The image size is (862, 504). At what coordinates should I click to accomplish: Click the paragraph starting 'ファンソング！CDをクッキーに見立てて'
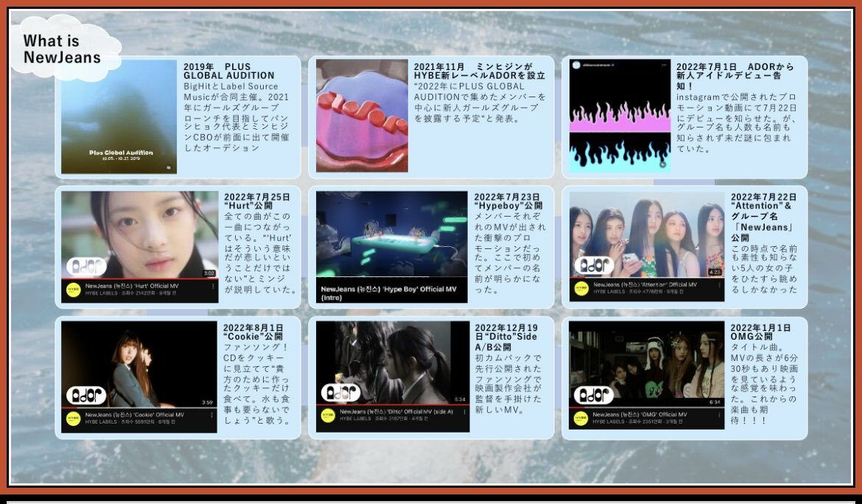point(256,384)
